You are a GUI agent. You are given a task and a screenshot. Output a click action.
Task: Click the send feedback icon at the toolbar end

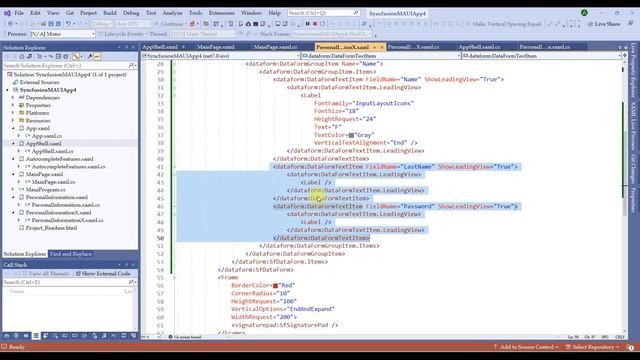pyautogui.click(x=631, y=24)
